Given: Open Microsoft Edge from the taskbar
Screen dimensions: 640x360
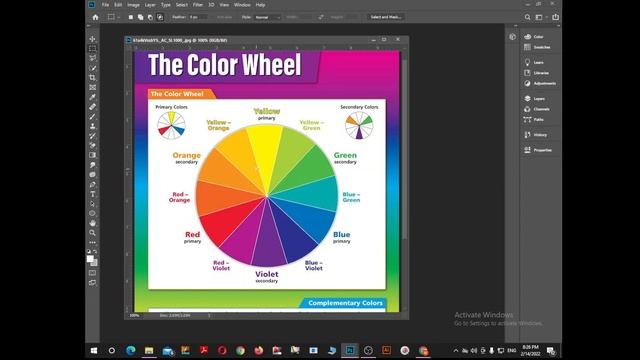Looking at the screenshot, I should (x=131, y=351).
